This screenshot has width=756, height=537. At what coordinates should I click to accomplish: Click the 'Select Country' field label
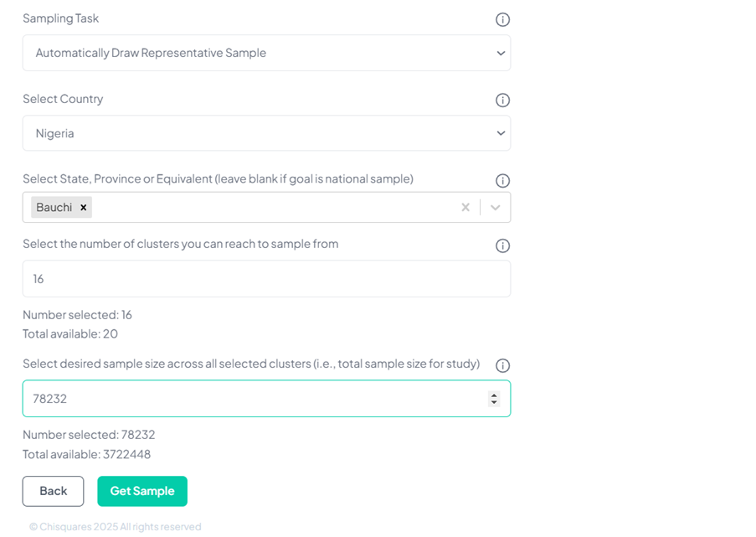point(63,99)
